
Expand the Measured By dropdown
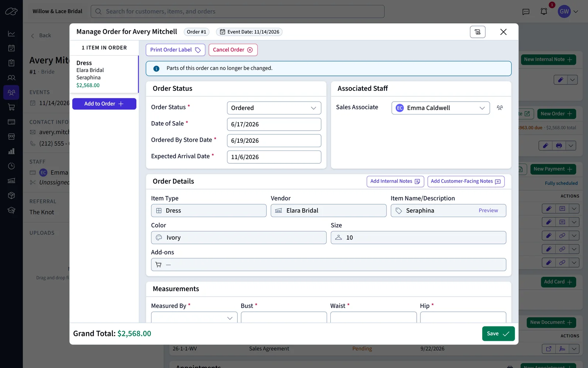(194, 318)
